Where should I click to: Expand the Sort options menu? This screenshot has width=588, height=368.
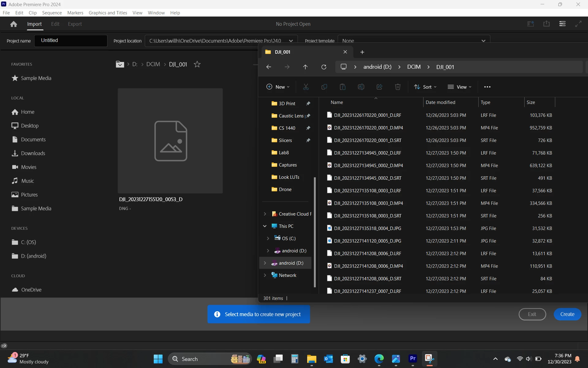click(425, 87)
